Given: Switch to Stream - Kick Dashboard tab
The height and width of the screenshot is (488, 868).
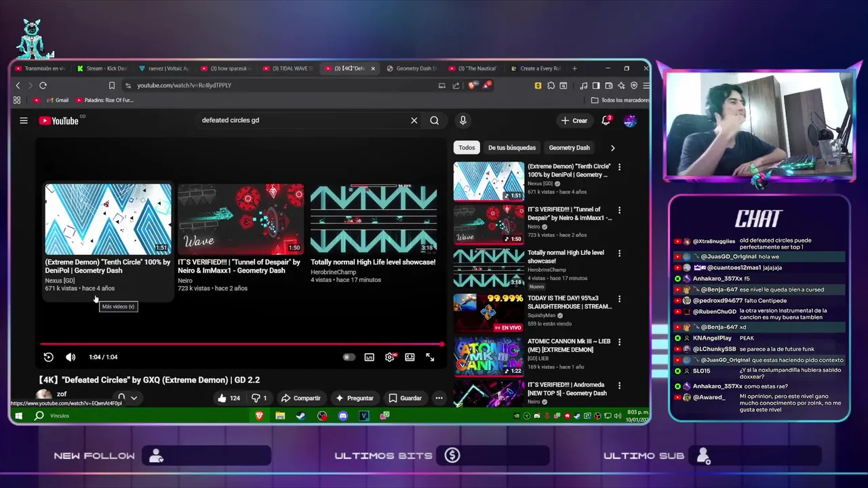Looking at the screenshot, I should click(102, 68).
